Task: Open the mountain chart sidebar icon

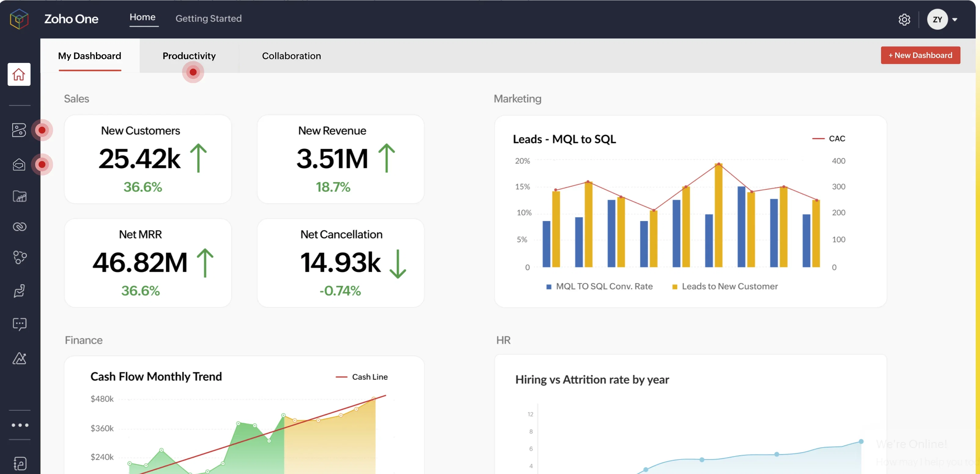Action: click(20, 358)
